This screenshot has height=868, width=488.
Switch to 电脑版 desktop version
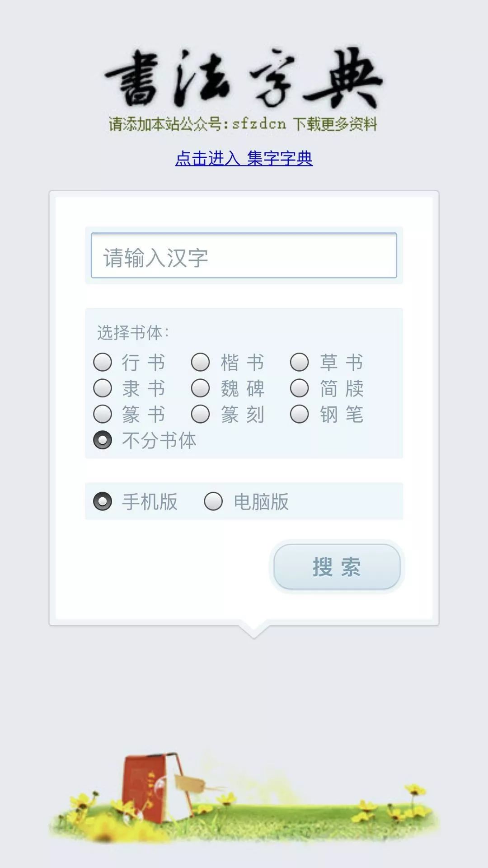tap(213, 501)
